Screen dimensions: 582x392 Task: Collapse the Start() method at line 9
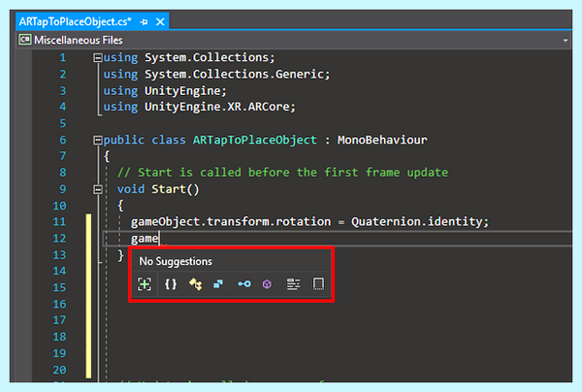tap(98, 189)
